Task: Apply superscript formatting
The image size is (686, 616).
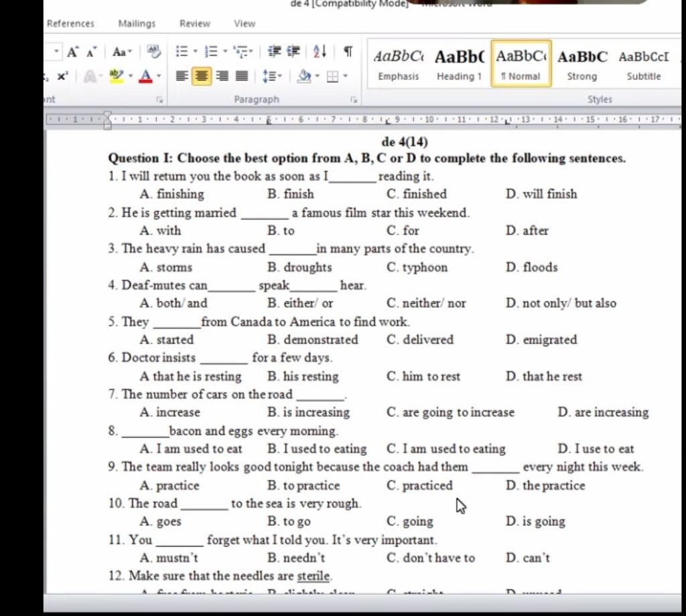Action: [x=62, y=76]
